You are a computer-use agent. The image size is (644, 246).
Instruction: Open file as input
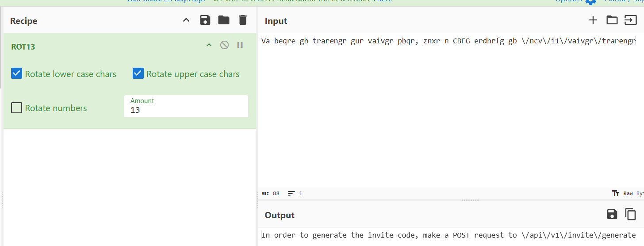pyautogui.click(x=630, y=20)
